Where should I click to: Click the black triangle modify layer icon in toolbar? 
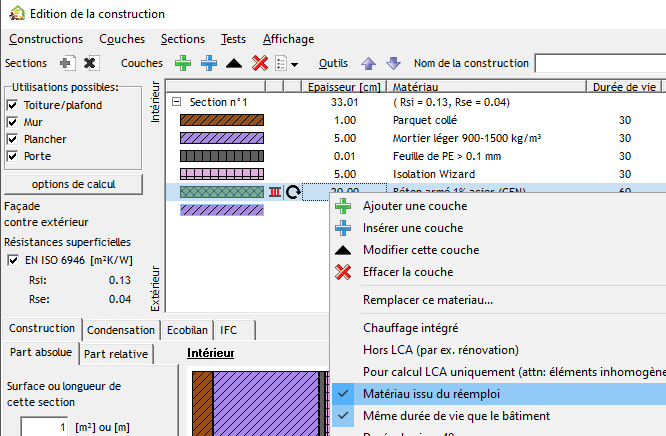tap(234, 63)
